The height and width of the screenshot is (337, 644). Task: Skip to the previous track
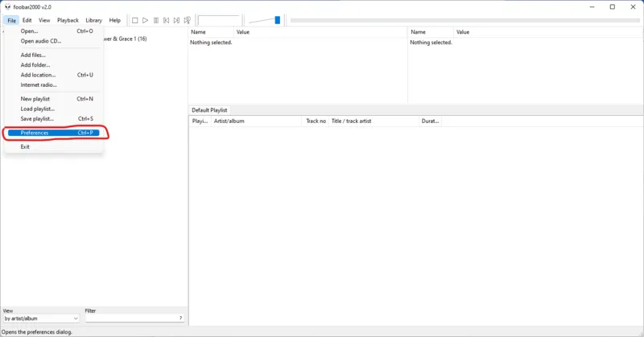click(x=166, y=20)
